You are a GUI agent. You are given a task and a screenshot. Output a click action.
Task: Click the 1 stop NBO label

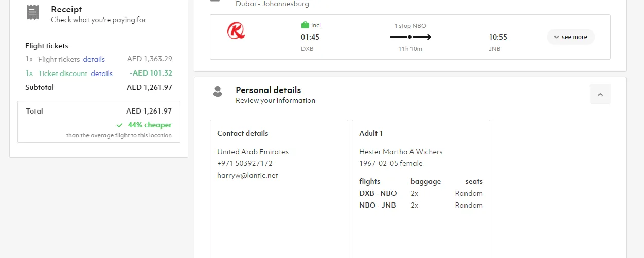tap(410, 26)
